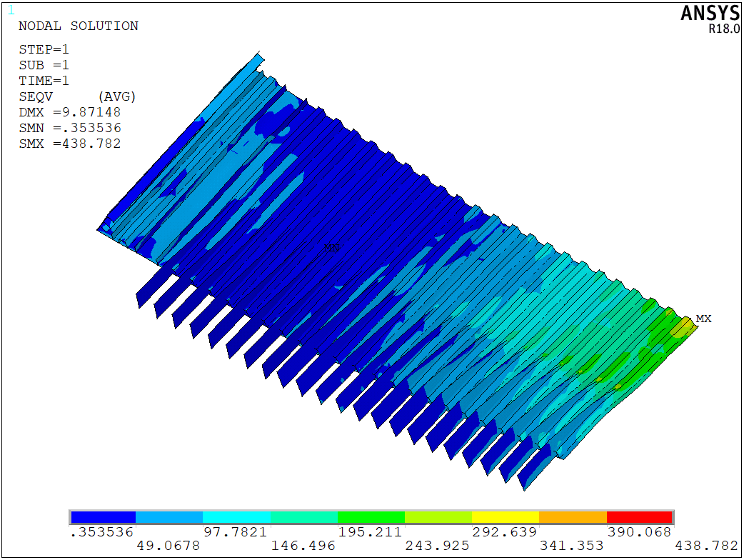Click the green legend band above 195.211
Screen dimensions: 744x560
point(371,517)
